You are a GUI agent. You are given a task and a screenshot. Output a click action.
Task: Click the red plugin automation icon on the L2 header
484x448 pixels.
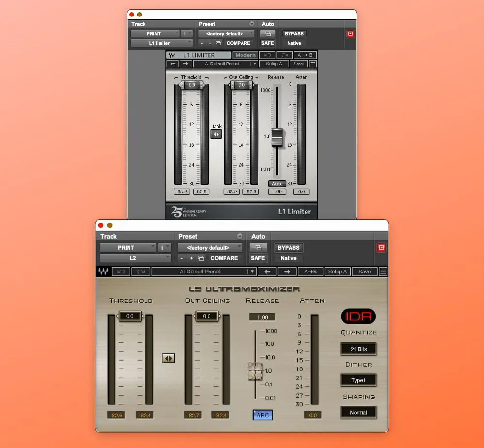coord(382,247)
